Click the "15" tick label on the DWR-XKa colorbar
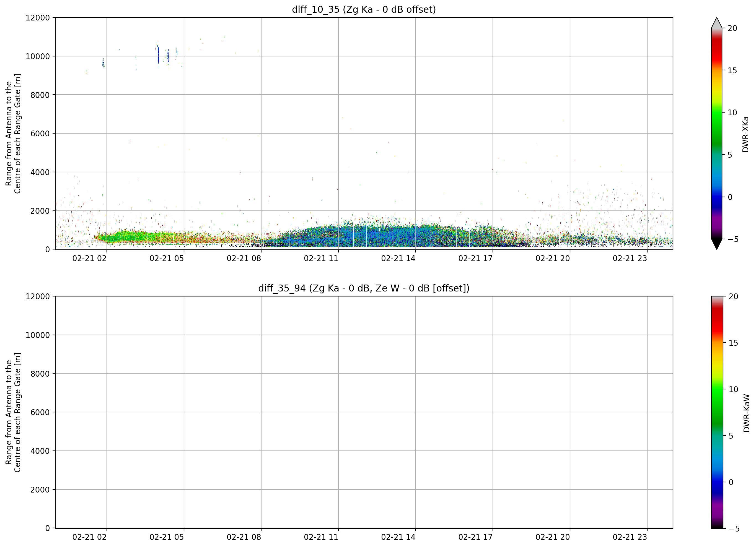This screenshot has width=756, height=547. [x=732, y=71]
